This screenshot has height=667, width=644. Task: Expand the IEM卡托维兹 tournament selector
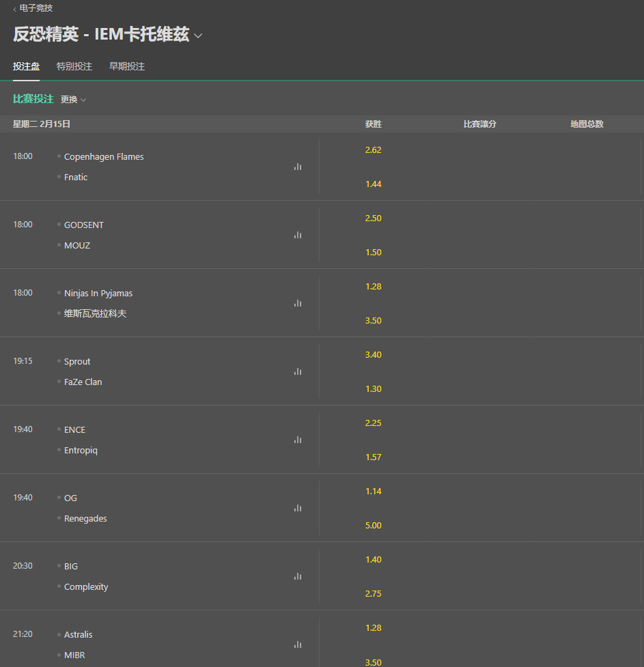198,36
